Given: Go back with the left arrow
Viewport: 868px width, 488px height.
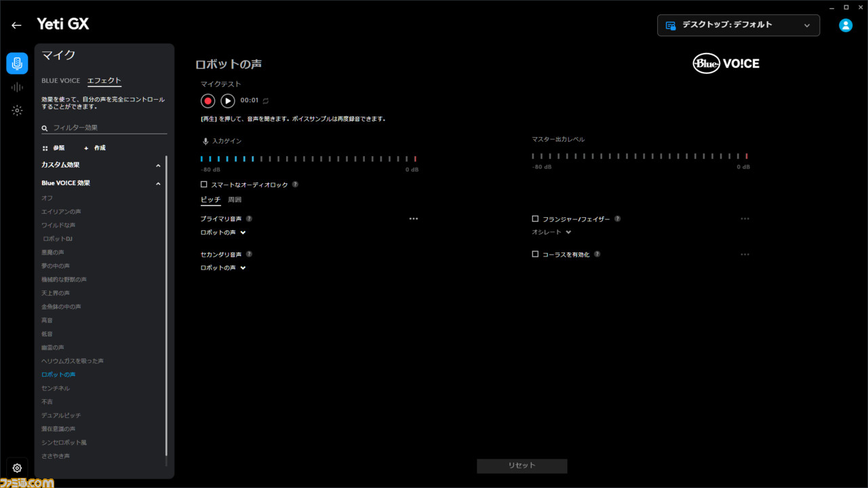Looking at the screenshot, I should tap(16, 25).
